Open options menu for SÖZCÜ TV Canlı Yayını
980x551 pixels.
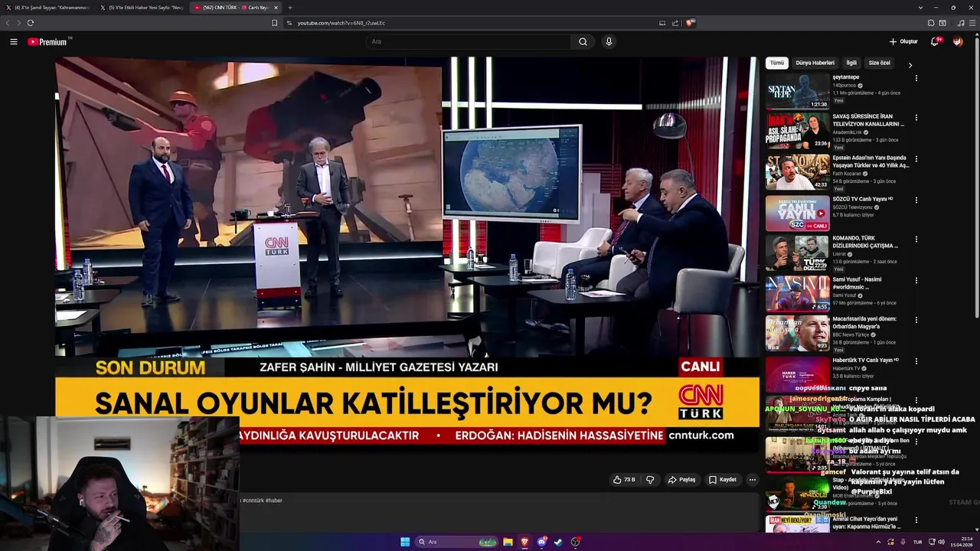pos(916,200)
